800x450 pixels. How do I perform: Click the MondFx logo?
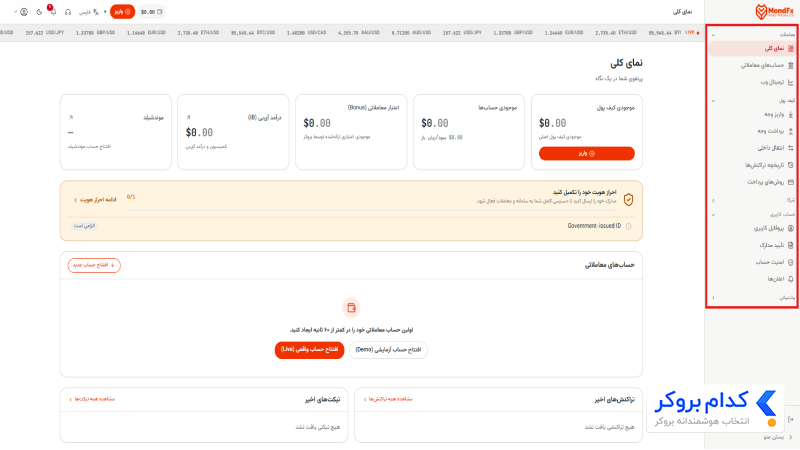click(774, 12)
